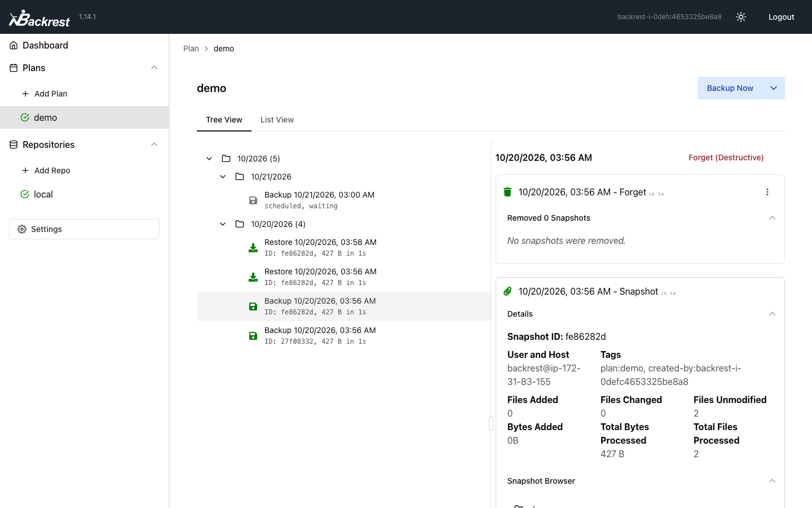Open the three-dot menu on Forget card
Viewport: 812px width, 508px height.
point(767,192)
